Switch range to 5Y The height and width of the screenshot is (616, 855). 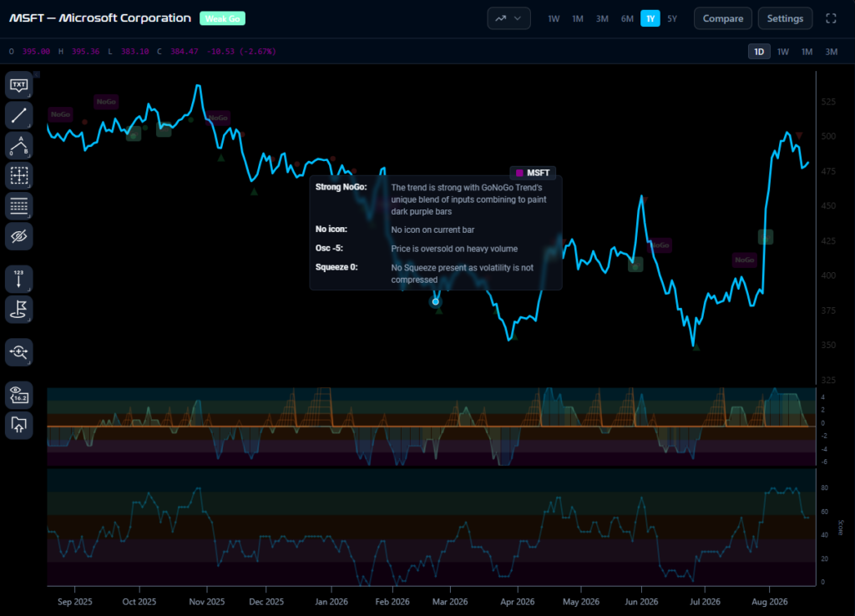pyautogui.click(x=672, y=18)
